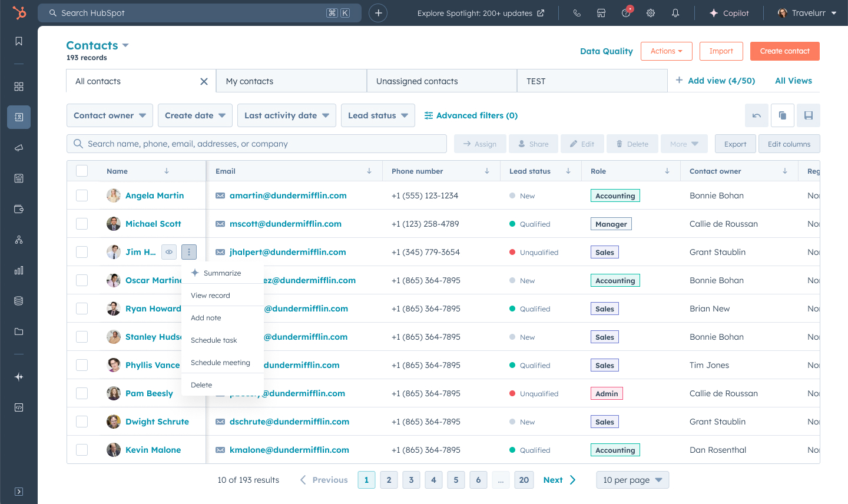Select the checkbox for Angela Martin
Screen dimensions: 848x504
click(x=82, y=195)
